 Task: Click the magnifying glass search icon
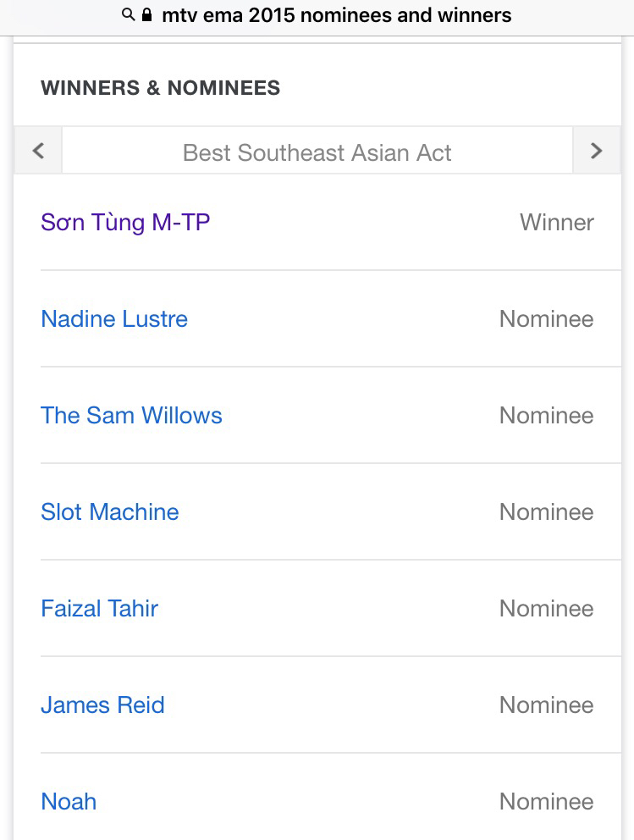(x=128, y=14)
